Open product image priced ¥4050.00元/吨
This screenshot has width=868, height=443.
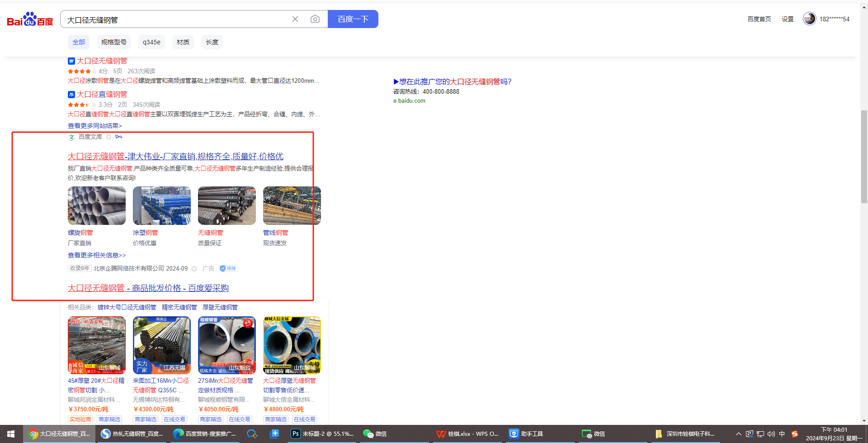[227, 345]
